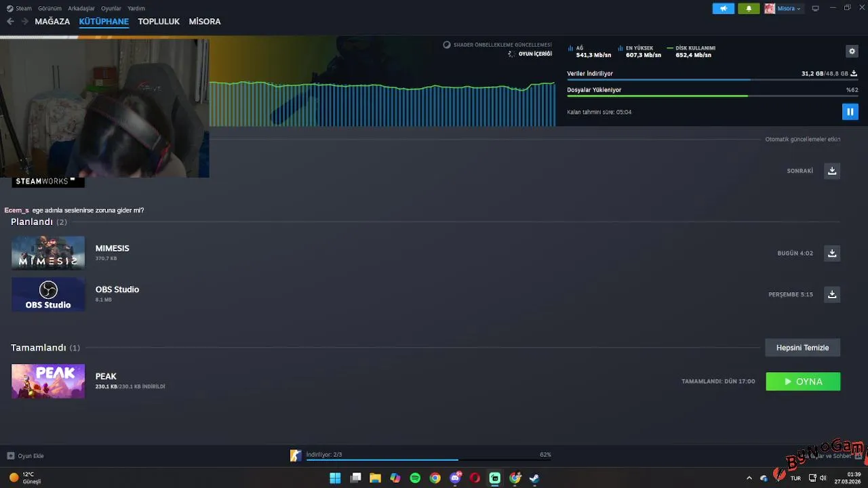The height and width of the screenshot is (488, 868).
Task: Open the OBS Studio title link
Action: 117,289
